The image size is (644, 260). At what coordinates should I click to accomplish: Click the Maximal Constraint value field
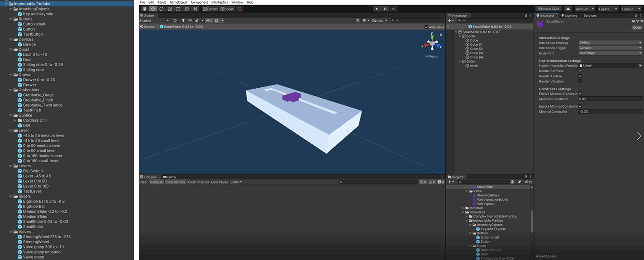pos(610,99)
